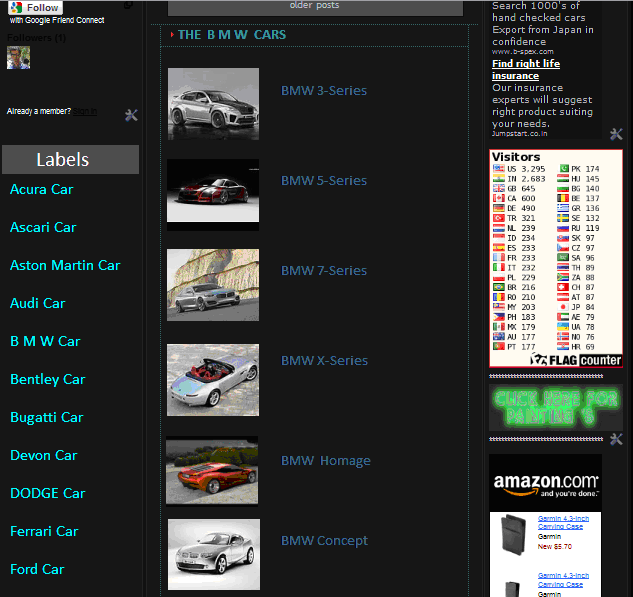Open the Ferrari Car label

click(44, 531)
